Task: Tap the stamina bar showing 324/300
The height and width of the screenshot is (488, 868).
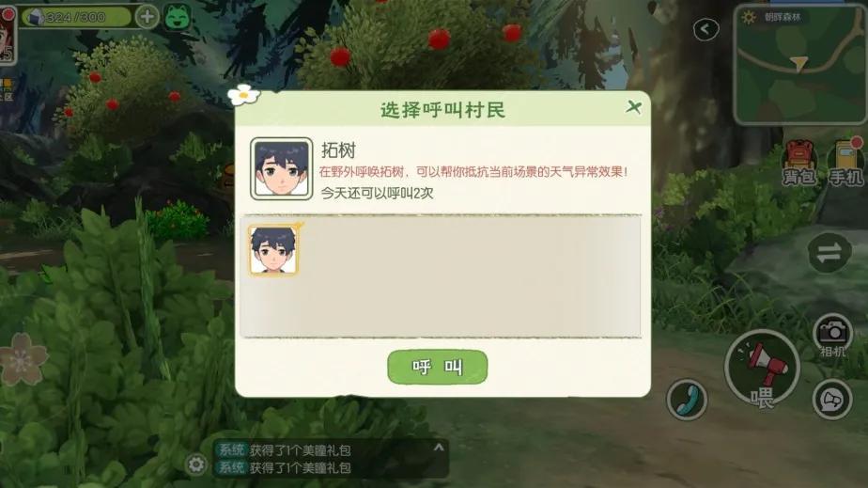Action: [x=76, y=17]
